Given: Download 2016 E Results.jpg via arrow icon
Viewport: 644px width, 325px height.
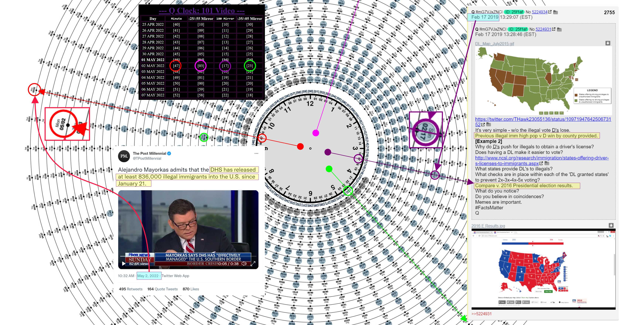Looking at the screenshot, I should point(611,225).
